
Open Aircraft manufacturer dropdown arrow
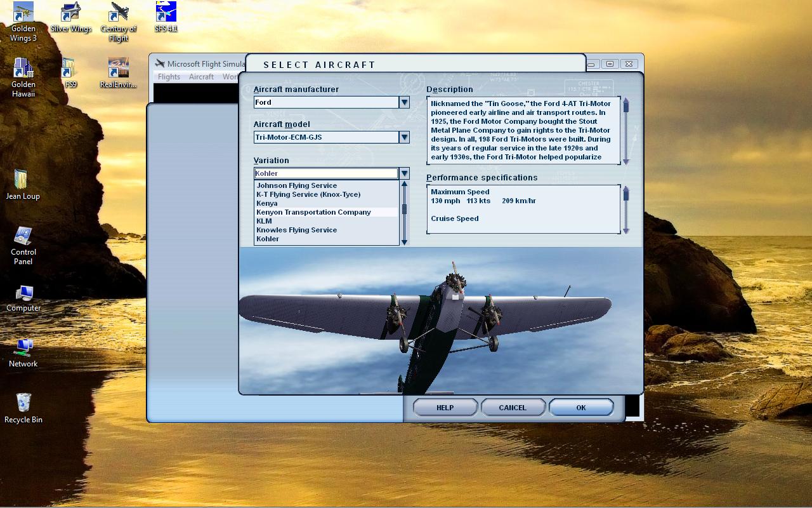tap(404, 102)
